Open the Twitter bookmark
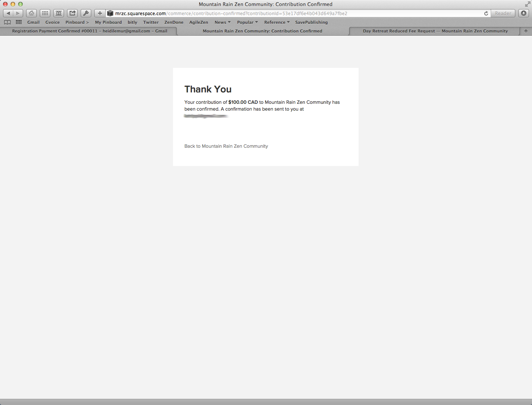Image resolution: width=532 pixels, height=405 pixels. 151,22
